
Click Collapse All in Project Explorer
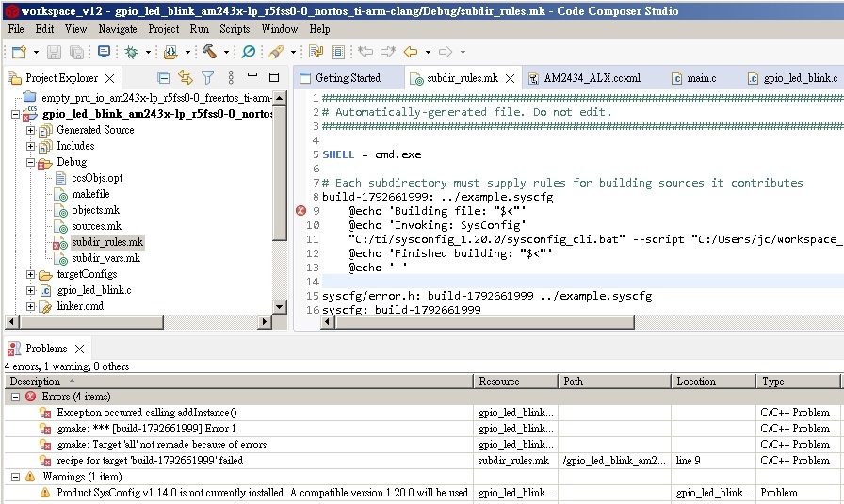pyautogui.click(x=164, y=78)
